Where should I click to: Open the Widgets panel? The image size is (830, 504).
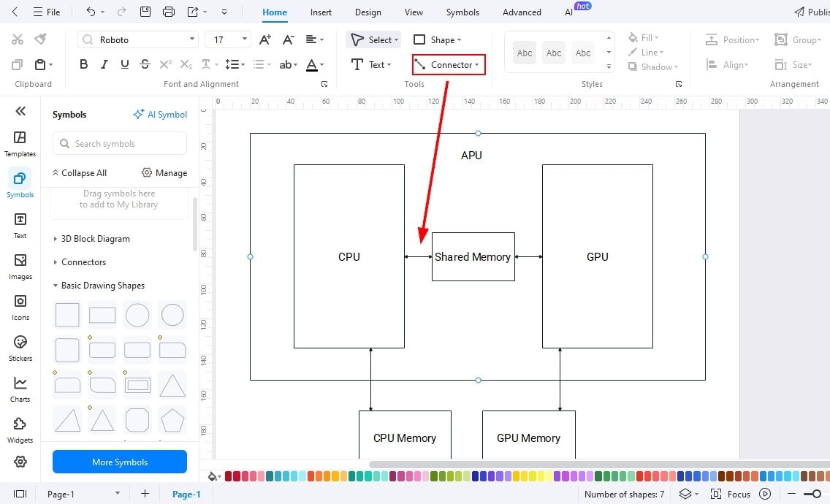(x=20, y=430)
